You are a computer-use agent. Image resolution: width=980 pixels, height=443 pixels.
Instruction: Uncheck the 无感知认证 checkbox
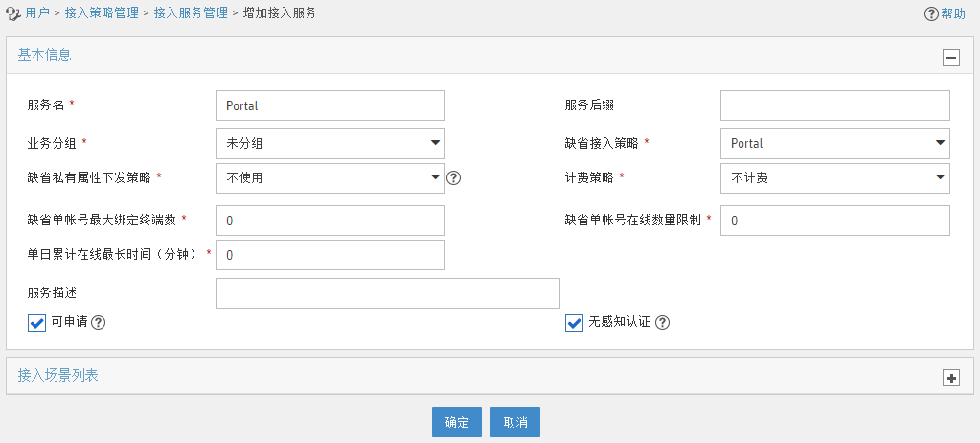click(x=575, y=323)
